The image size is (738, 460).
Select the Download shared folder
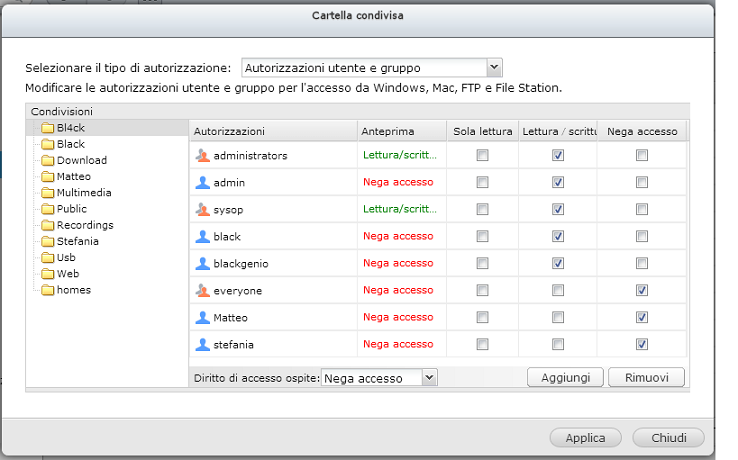81,160
